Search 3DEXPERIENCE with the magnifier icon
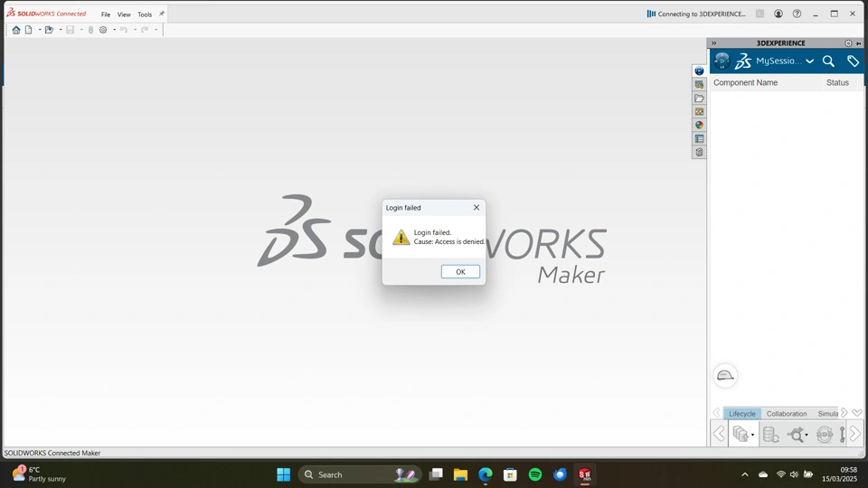 [828, 61]
